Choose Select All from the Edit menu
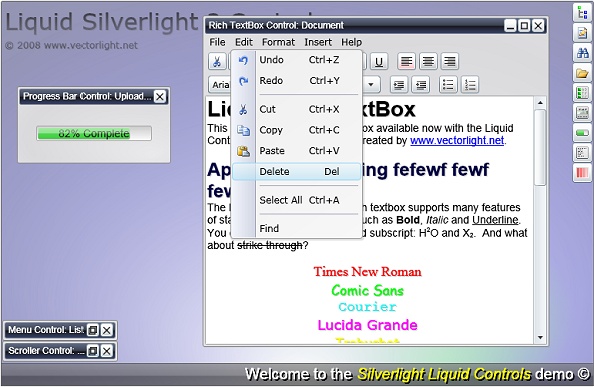The image size is (594, 387). coord(296,200)
